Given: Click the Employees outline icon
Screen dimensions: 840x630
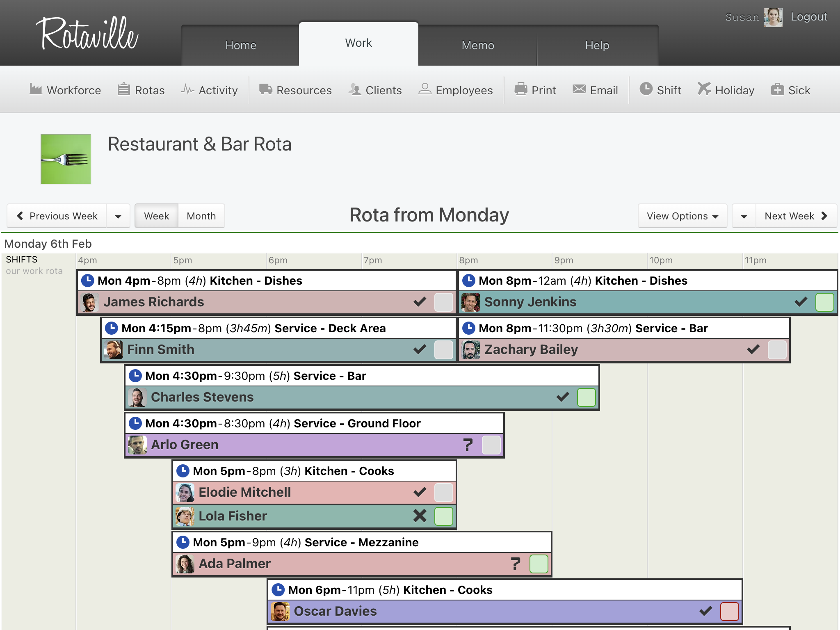Looking at the screenshot, I should tap(425, 89).
